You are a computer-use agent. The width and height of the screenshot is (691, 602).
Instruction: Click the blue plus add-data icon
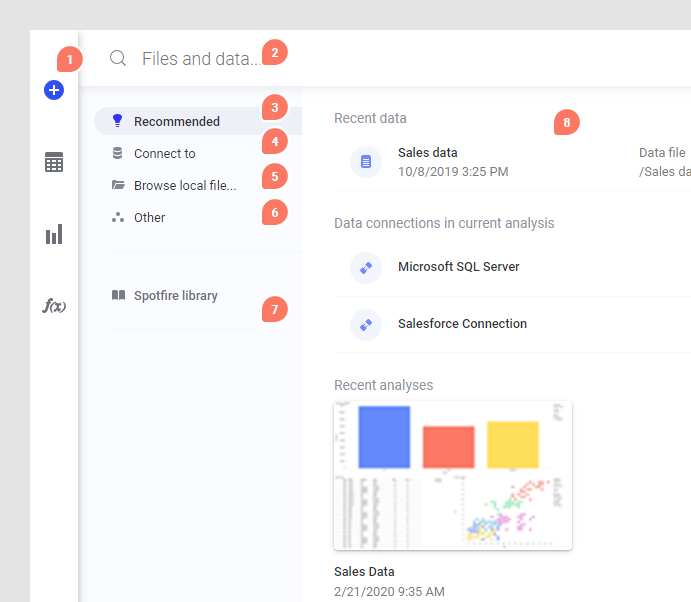tap(54, 90)
